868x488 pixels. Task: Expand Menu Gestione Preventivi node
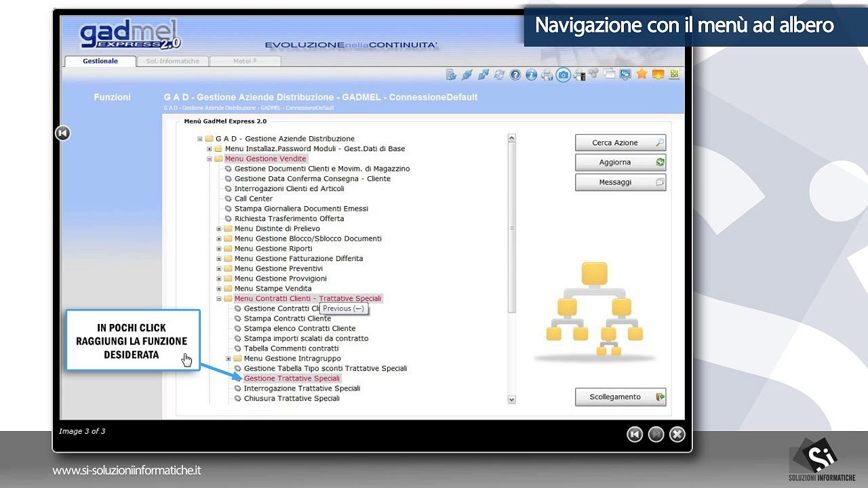(x=219, y=269)
